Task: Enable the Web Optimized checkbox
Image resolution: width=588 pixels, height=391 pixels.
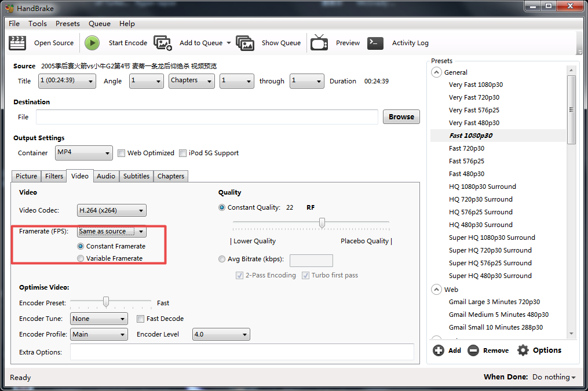Action: point(121,153)
